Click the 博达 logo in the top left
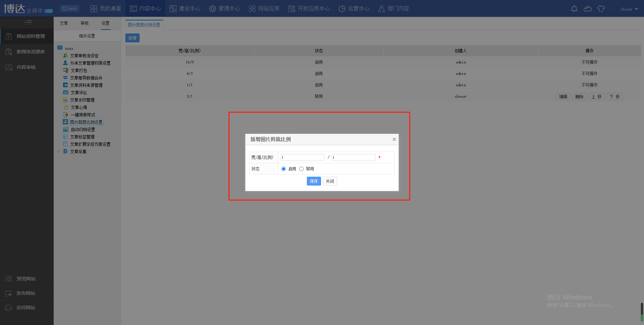 point(28,8)
